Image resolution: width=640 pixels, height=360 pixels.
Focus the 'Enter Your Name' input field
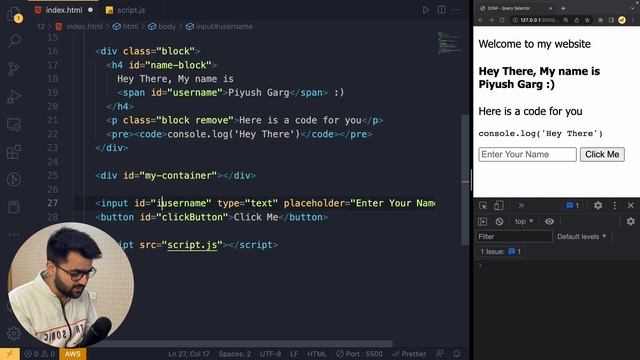(527, 154)
